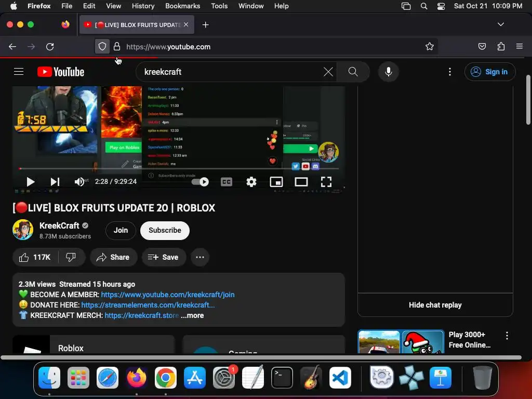Like the video (117K)
This screenshot has width=532, height=399.
(35, 257)
